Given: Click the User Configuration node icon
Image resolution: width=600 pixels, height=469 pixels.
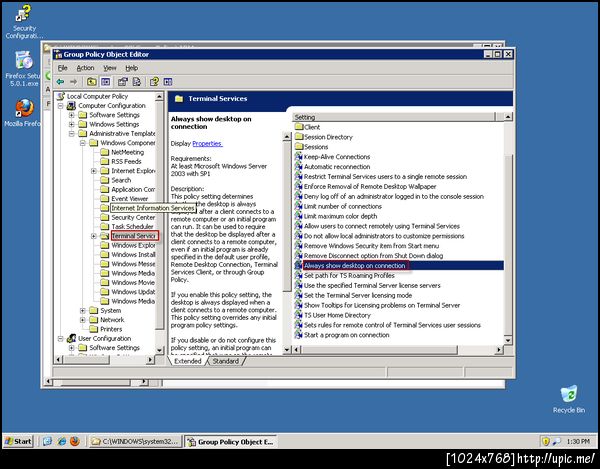Looking at the screenshot, I should tap(72, 339).
